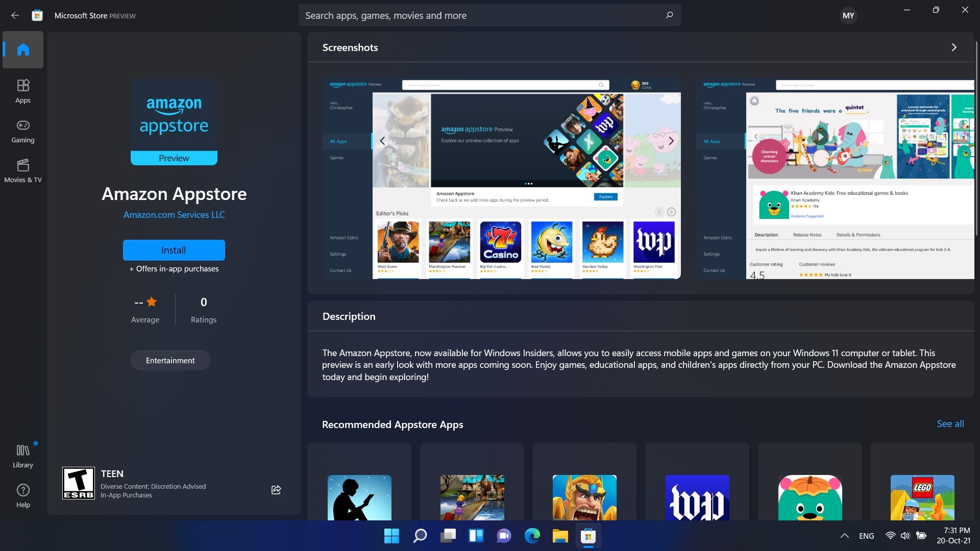The image size is (980, 551).
Task: Switch to the Gaming tab
Action: tap(22, 131)
